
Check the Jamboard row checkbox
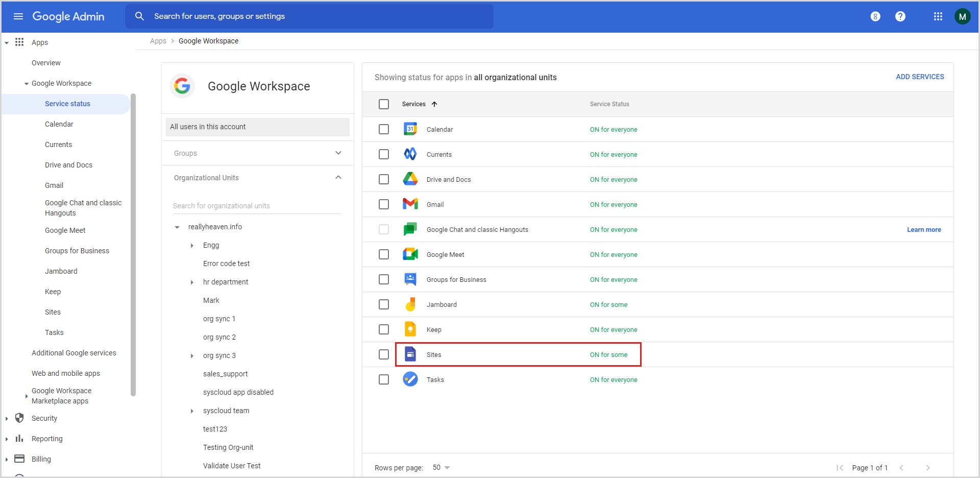[x=384, y=304]
